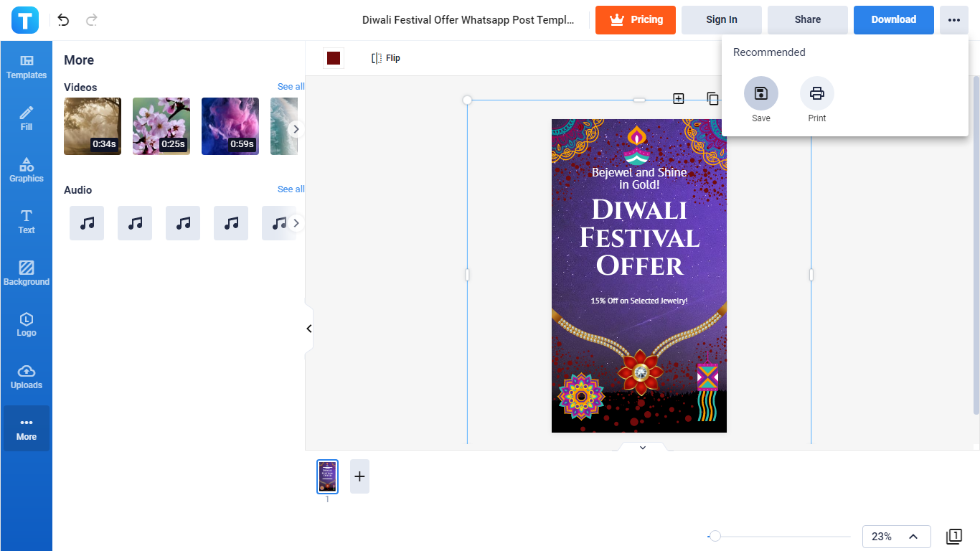Open the Logo panel
Image resolution: width=980 pixels, height=551 pixels.
coord(27,325)
